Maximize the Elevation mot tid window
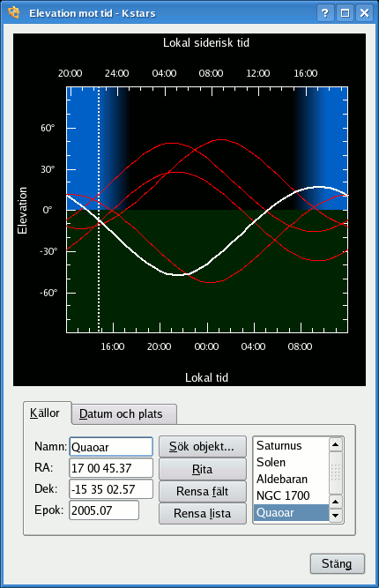Viewport: 379px width, 588px height. point(345,13)
